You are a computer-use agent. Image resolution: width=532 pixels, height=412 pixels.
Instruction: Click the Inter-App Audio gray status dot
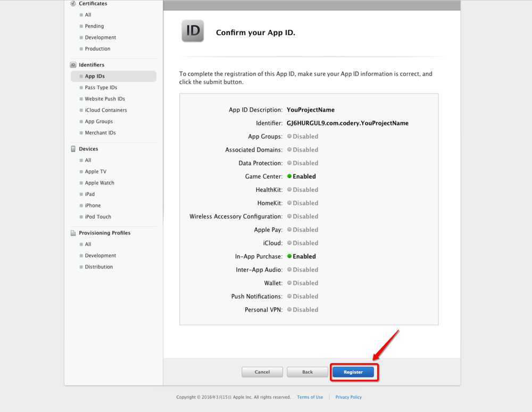[x=289, y=269]
